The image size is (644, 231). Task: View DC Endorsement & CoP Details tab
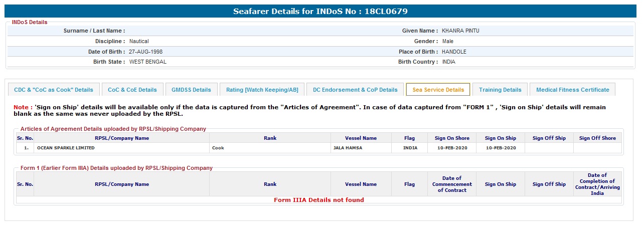click(x=355, y=90)
